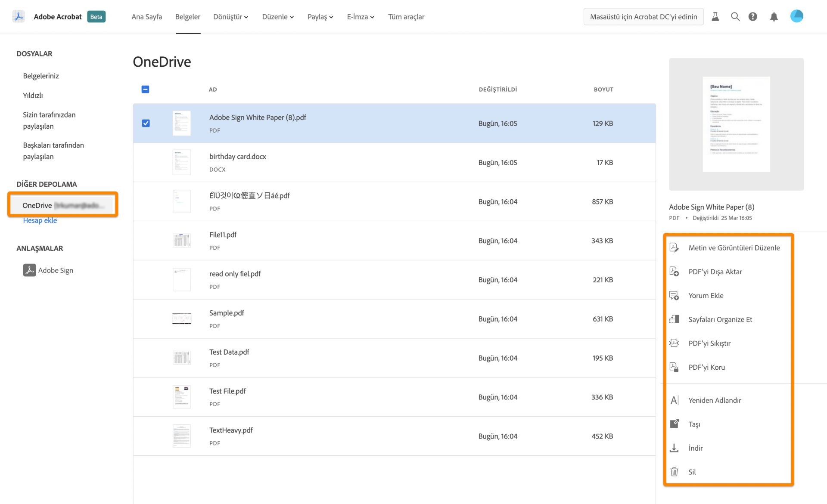Click file name Sample.pdf

227,313
